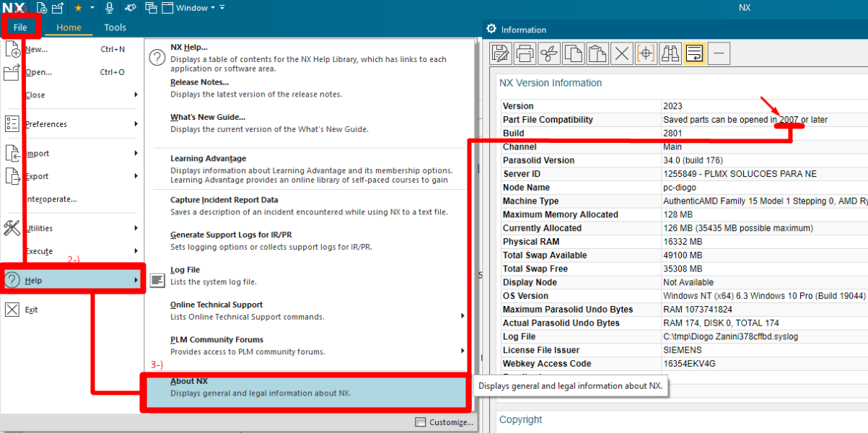This screenshot has width=868, height=433.
Task: Toggle the highlighted Word Wrap icon
Action: coord(694,53)
